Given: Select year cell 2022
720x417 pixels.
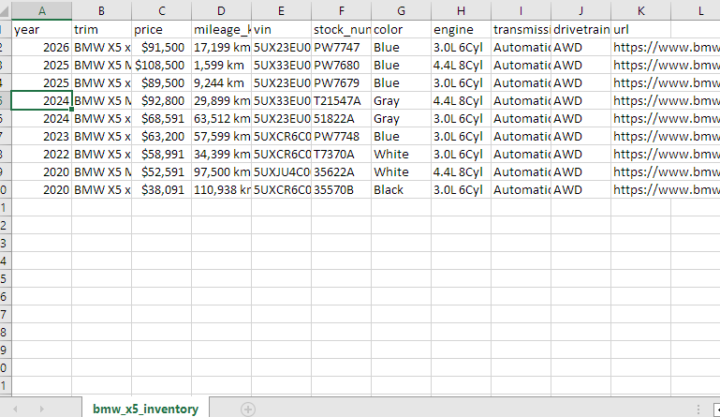Looking at the screenshot, I should pos(42,154).
